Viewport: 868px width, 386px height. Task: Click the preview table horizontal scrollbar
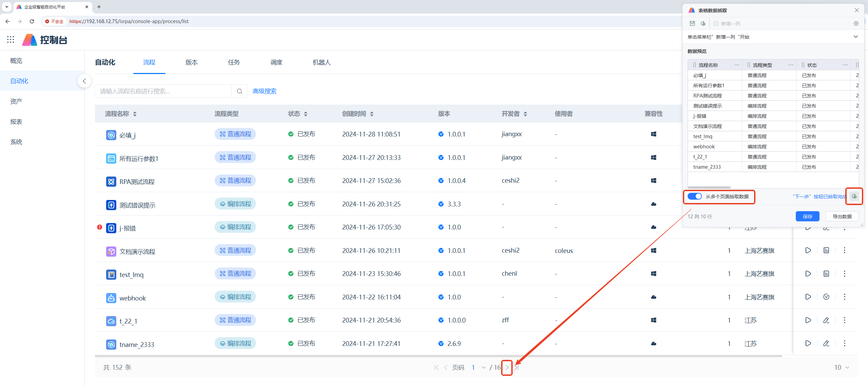click(x=709, y=187)
